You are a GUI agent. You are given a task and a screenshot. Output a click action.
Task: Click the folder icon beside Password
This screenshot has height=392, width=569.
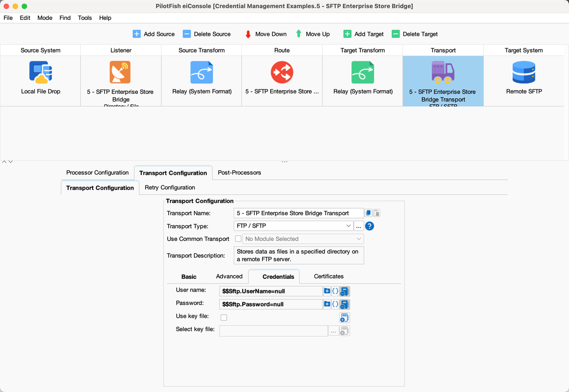pos(327,304)
